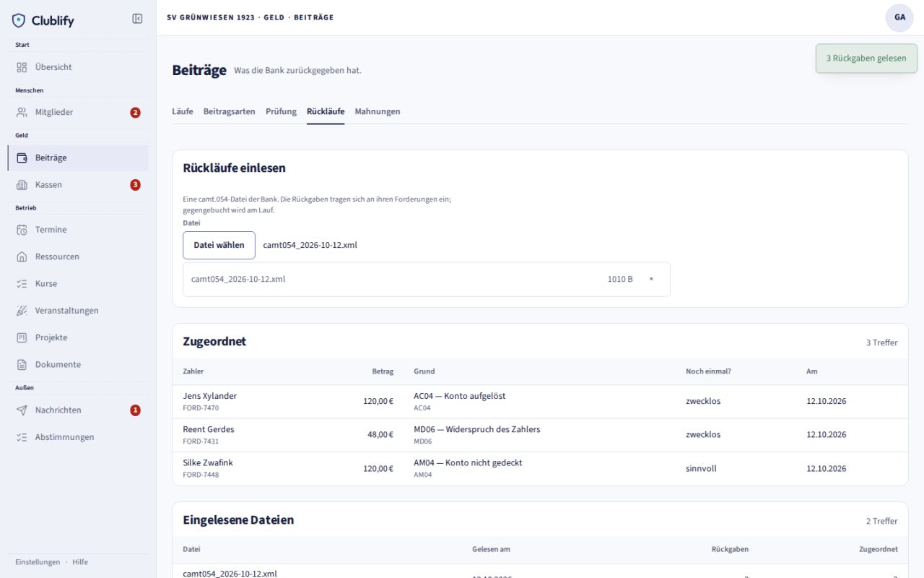Select the Silke Zwafink row name

pos(208,462)
